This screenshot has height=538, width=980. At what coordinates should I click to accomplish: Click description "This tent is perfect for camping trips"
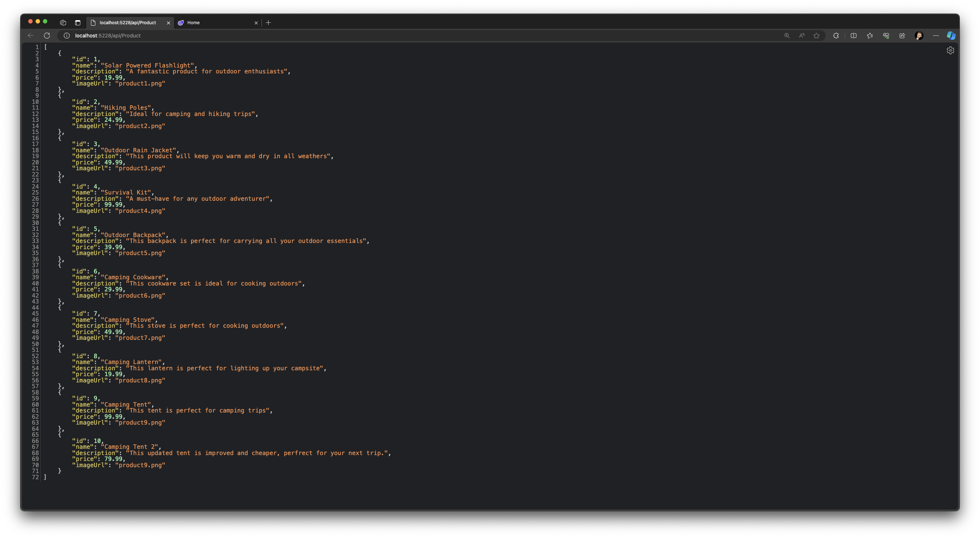[x=198, y=410]
